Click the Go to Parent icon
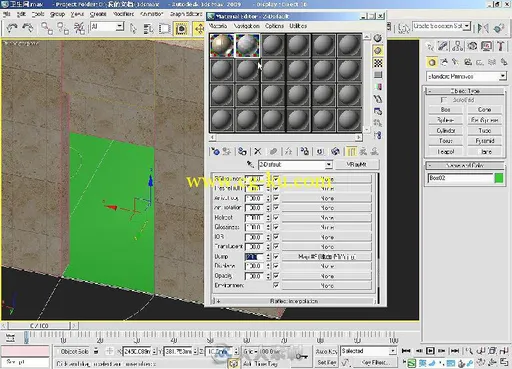Screen dimensions: 512x369 click(x=364, y=152)
